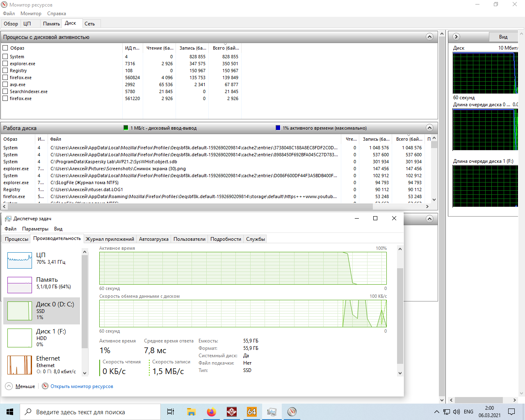Select ЦП performance graph thumbnail
The image size is (525, 420).
pyautogui.click(x=20, y=260)
